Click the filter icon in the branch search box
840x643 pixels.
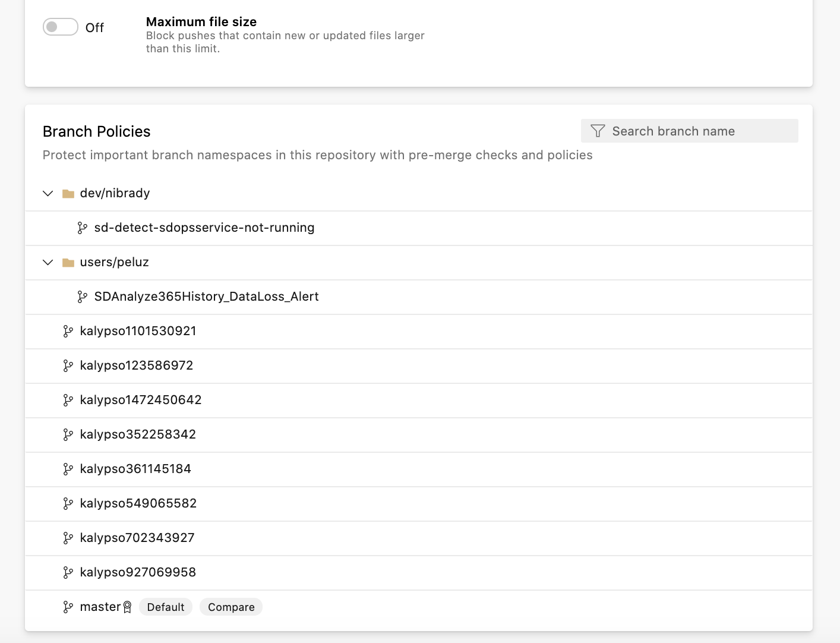[598, 131]
